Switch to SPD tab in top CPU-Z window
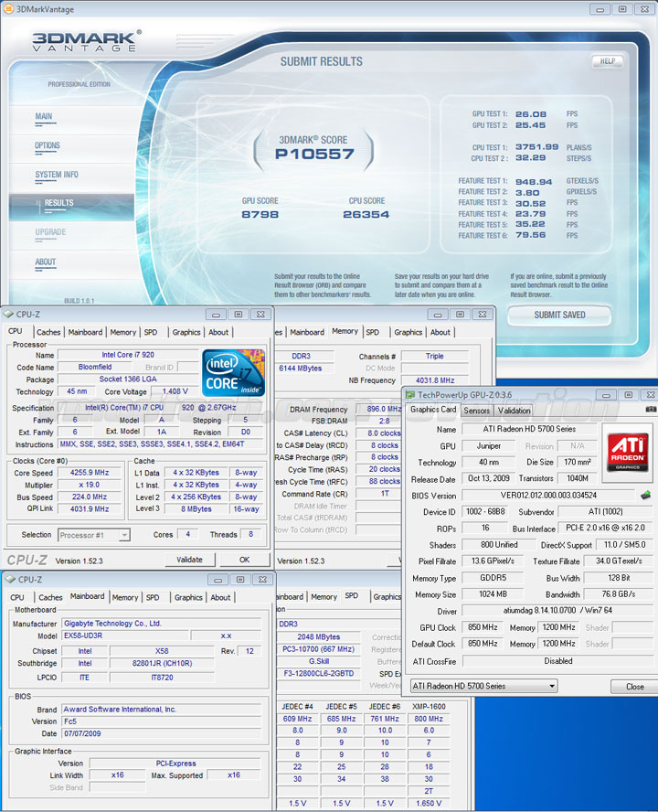Screen dimensions: 658x812 (x=151, y=333)
